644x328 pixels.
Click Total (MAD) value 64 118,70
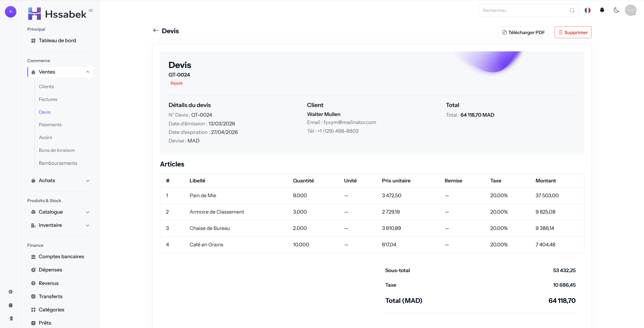coord(562,301)
